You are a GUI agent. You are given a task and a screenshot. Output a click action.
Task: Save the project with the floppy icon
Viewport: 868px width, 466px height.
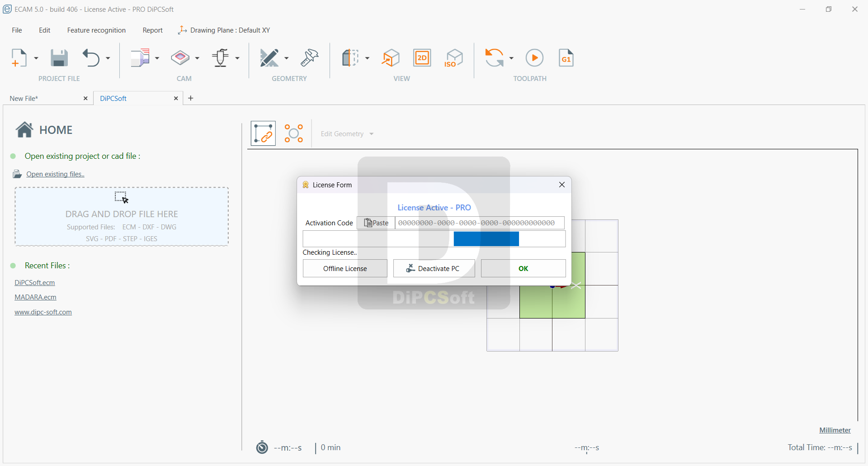click(x=59, y=58)
